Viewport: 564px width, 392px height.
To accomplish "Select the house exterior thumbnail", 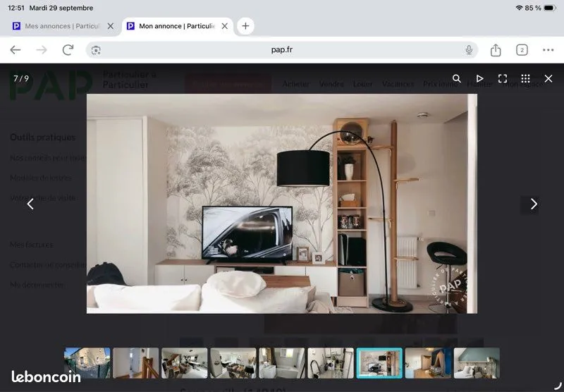I will (x=87, y=363).
